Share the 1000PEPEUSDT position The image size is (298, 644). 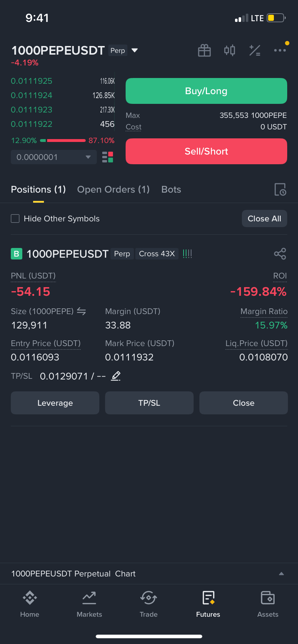280,254
